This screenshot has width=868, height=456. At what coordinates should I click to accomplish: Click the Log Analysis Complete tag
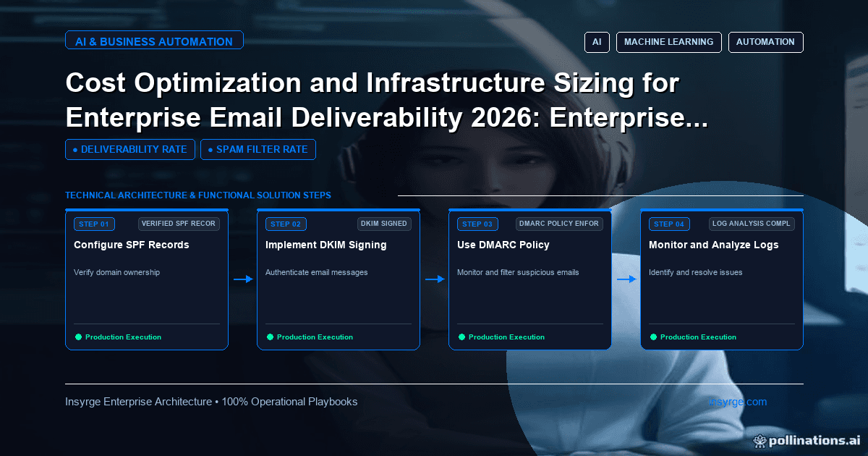pos(752,224)
